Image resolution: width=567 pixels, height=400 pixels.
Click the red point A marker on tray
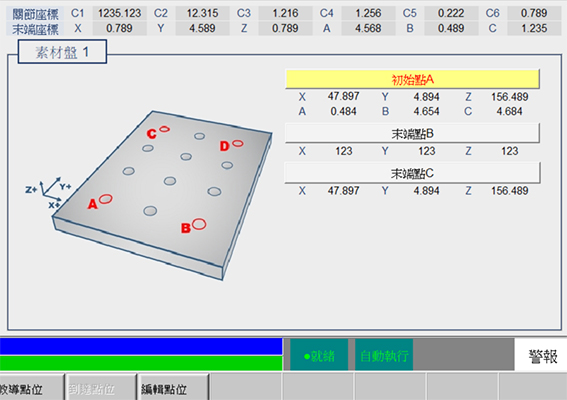pos(106,199)
